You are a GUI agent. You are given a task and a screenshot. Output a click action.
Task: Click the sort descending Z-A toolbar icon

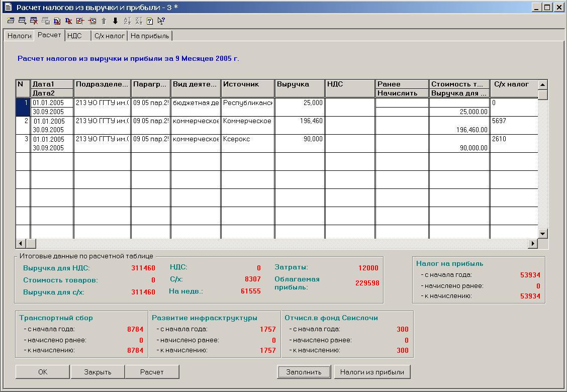pos(138,21)
